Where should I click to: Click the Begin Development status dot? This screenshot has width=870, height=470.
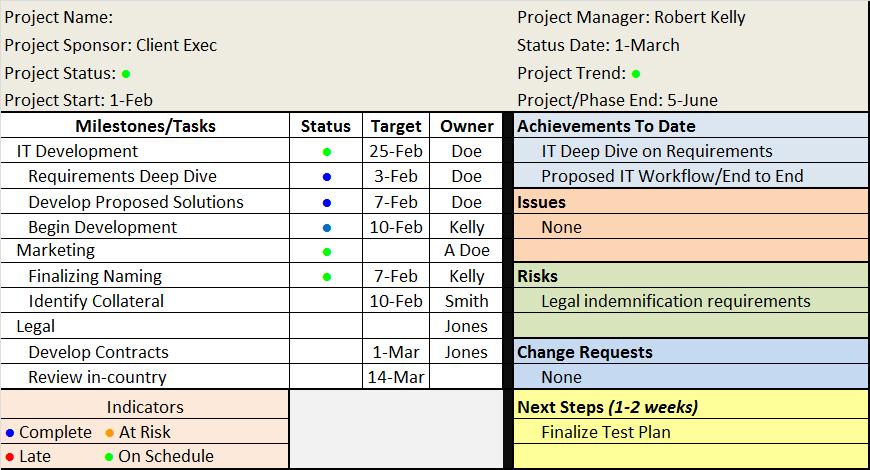(x=327, y=228)
